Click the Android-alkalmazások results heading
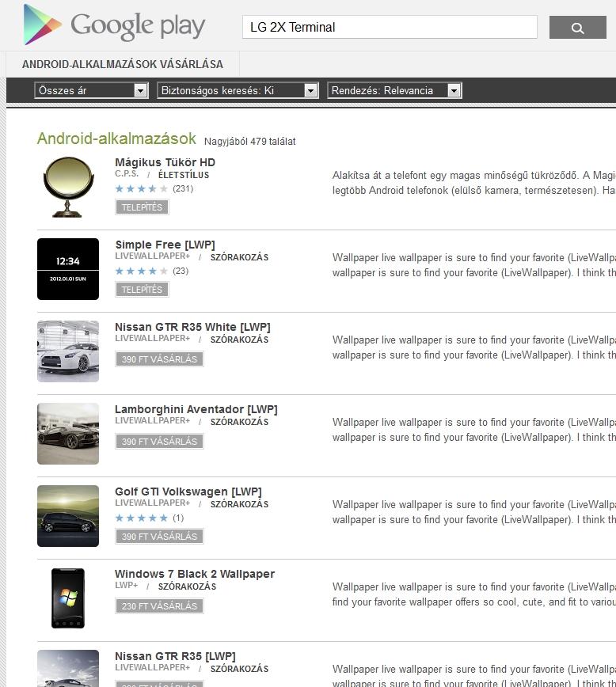 pyautogui.click(x=116, y=139)
